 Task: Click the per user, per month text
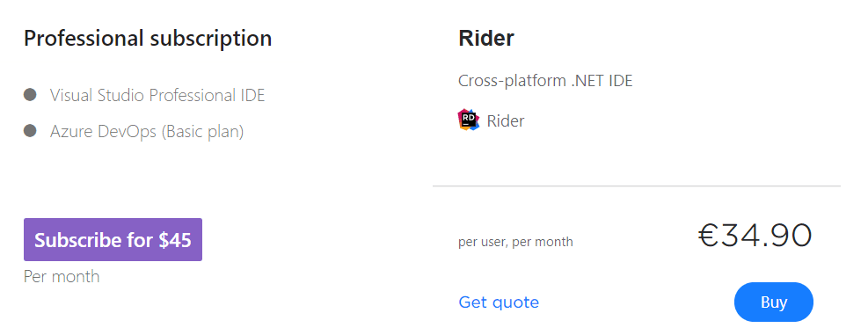click(x=515, y=242)
